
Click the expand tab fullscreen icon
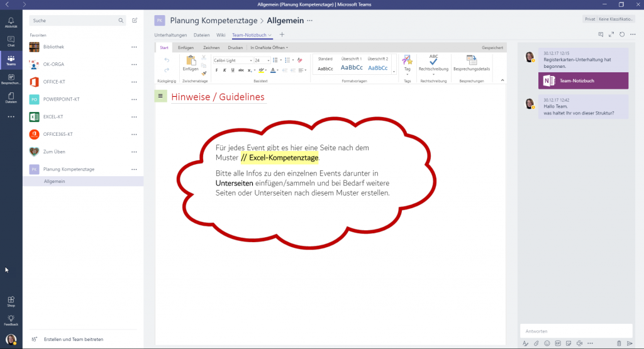click(x=611, y=35)
